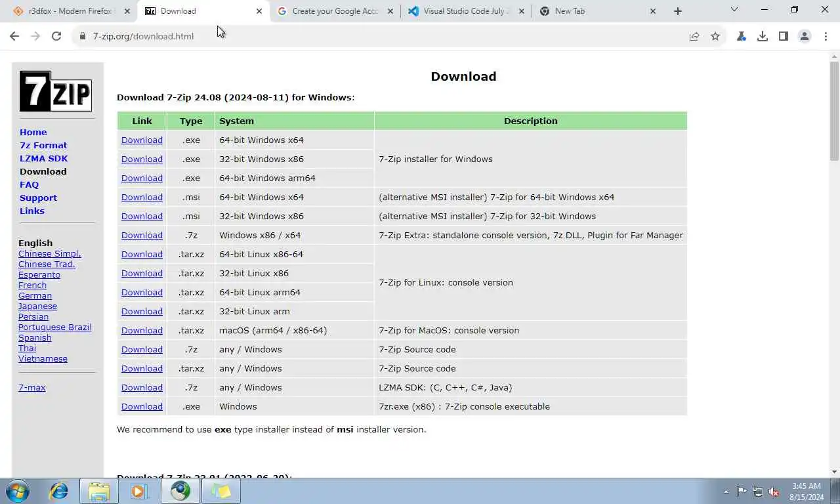This screenshot has width=840, height=504.
Task: Download 7-Zip Extra .7z for Windows x86 / x64
Action: click(142, 235)
